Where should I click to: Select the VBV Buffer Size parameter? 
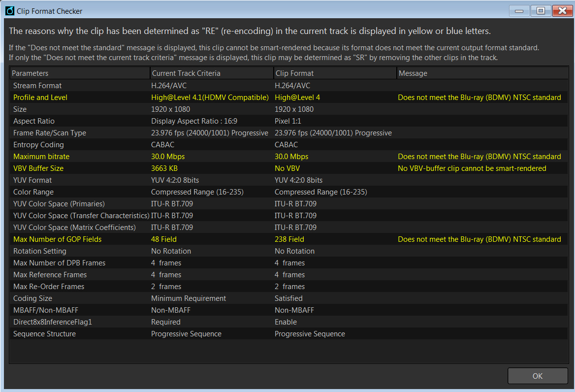[x=38, y=168]
